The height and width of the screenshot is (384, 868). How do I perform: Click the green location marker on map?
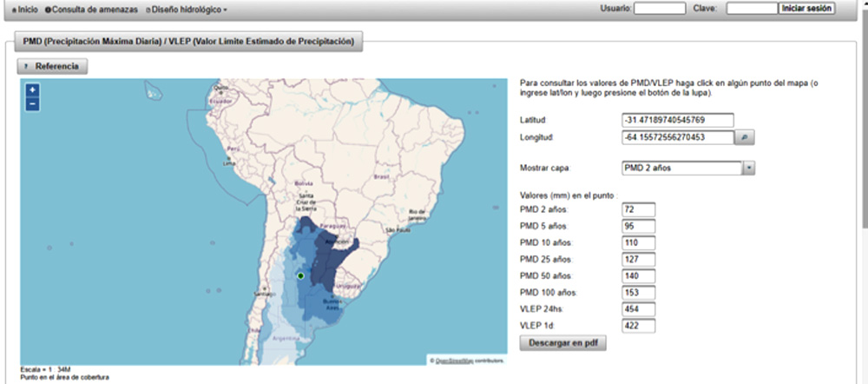coord(300,275)
